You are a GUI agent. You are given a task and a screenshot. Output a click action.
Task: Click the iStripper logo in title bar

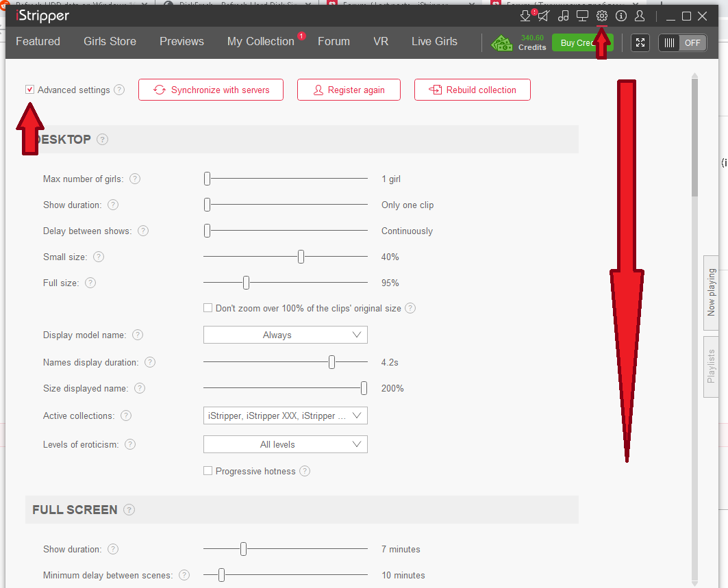pos(42,16)
